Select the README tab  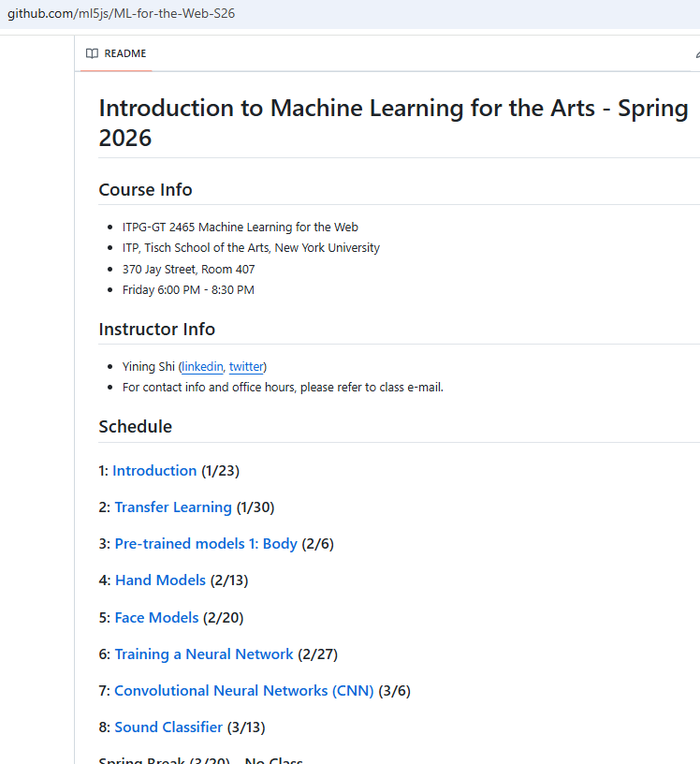(116, 53)
